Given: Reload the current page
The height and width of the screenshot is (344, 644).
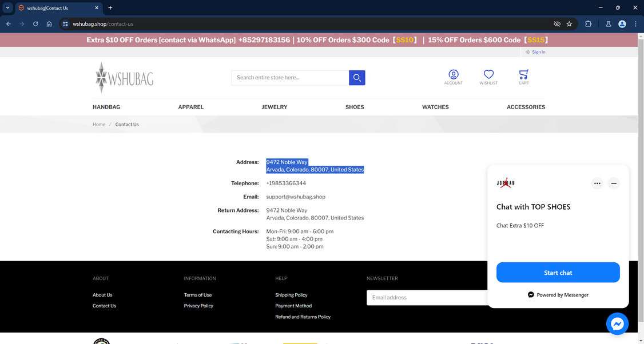Looking at the screenshot, I should [35, 24].
